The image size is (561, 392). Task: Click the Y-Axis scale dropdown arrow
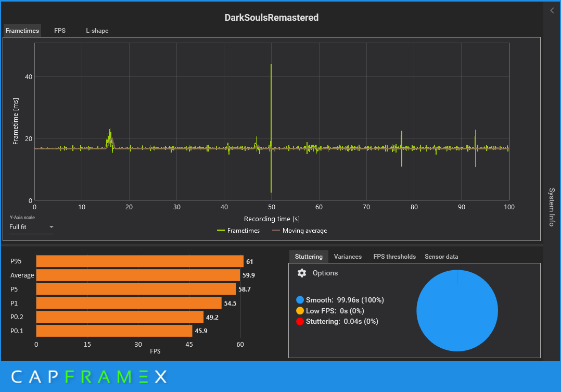click(x=51, y=227)
